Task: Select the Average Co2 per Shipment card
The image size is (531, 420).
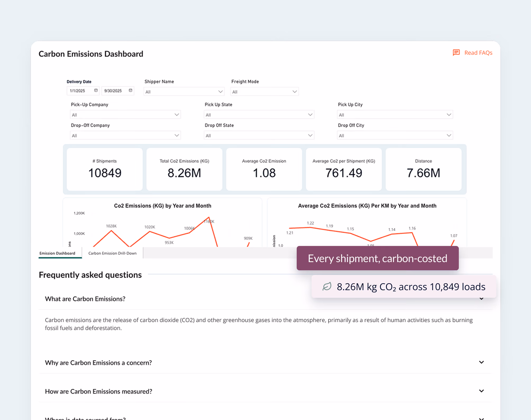Action: click(x=344, y=169)
